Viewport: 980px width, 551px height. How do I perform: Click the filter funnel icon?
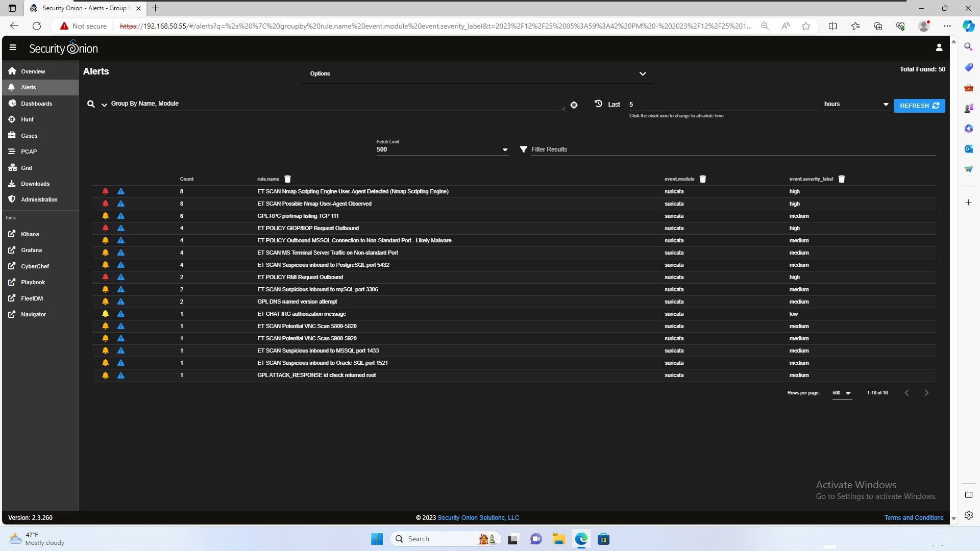click(523, 149)
